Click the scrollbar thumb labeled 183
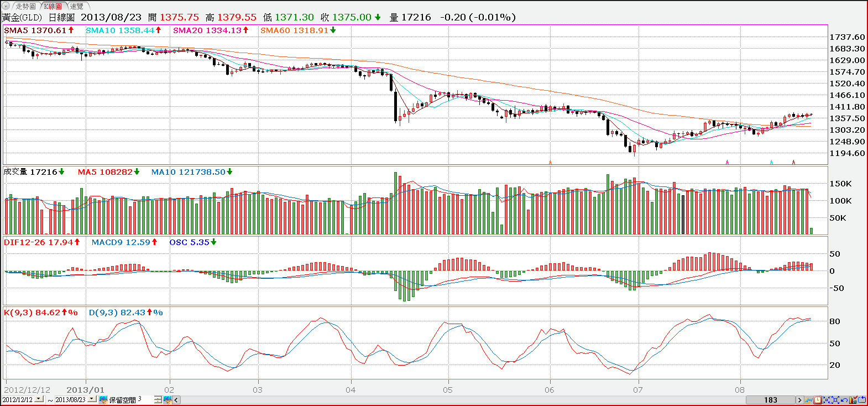868x406 pixels. pyautogui.click(x=771, y=400)
